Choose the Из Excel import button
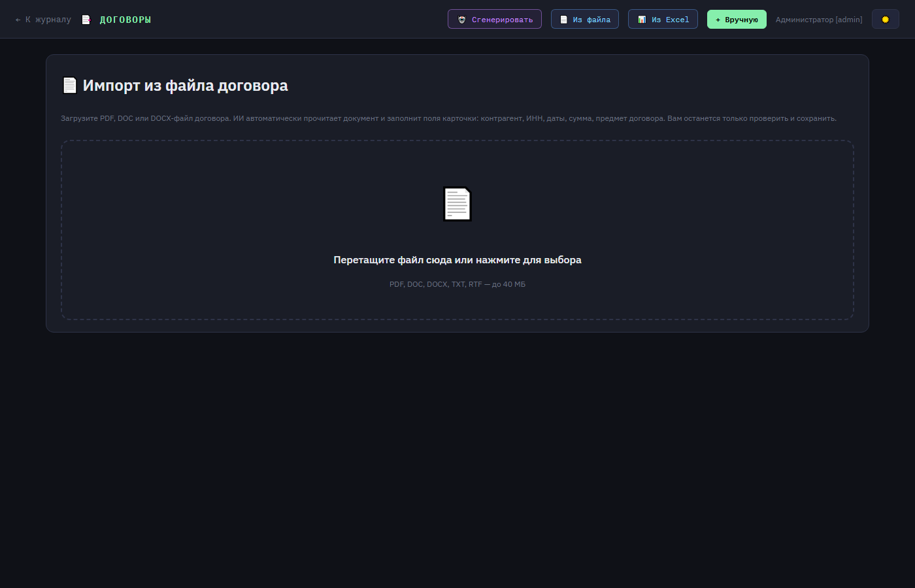915x588 pixels. coord(663,20)
